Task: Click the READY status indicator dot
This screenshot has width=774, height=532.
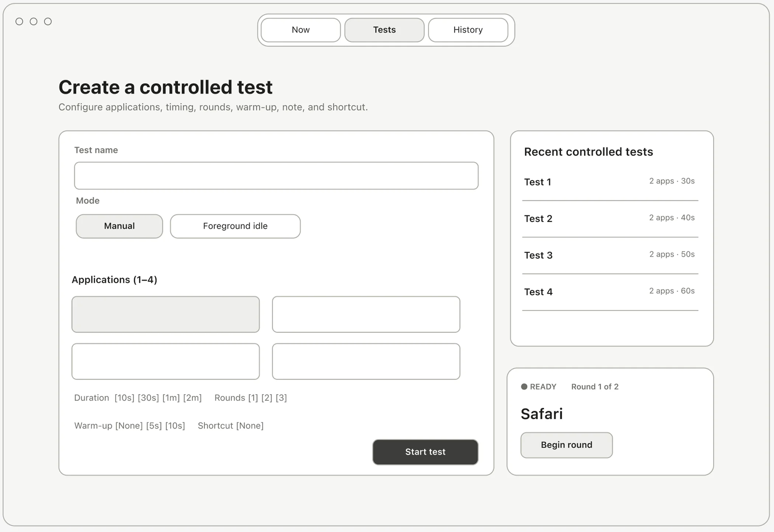Action: point(524,386)
